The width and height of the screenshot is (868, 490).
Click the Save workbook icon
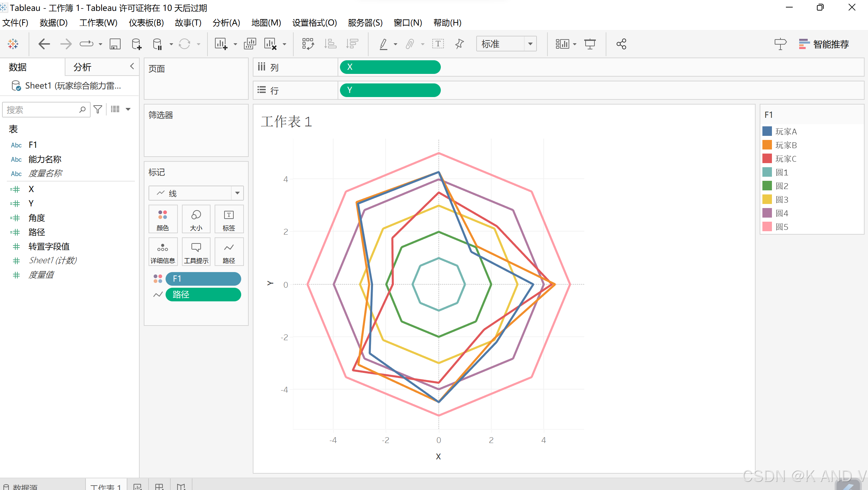tap(115, 44)
